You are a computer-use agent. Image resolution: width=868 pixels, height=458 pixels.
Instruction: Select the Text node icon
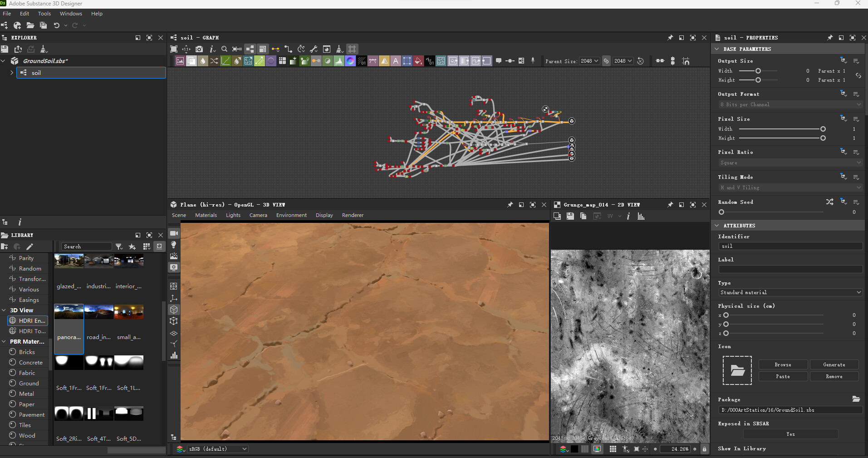[396, 60]
